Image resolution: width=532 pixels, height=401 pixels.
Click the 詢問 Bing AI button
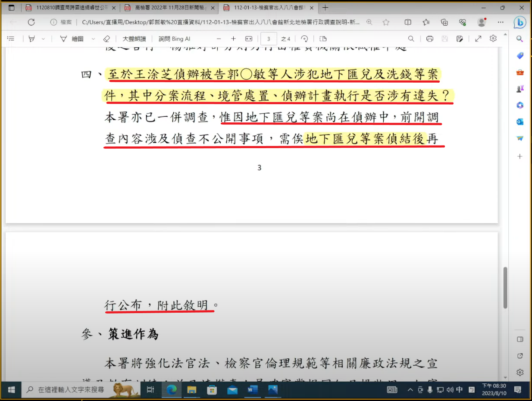coord(174,39)
